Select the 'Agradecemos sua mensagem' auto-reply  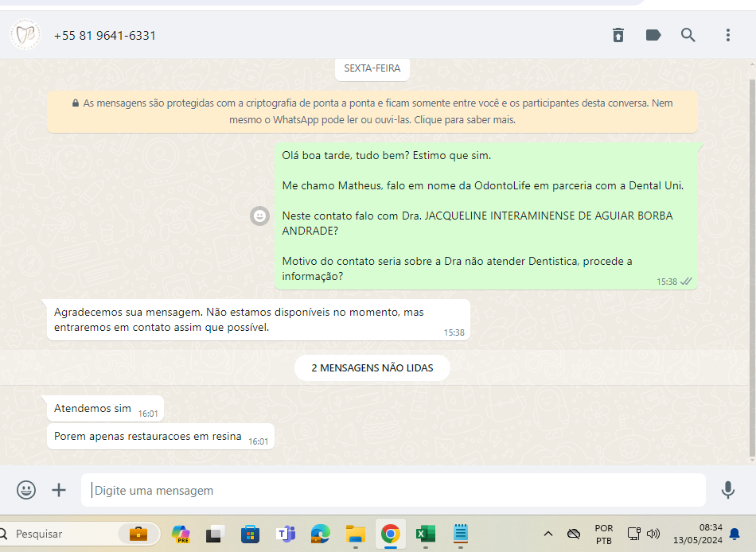(259, 320)
